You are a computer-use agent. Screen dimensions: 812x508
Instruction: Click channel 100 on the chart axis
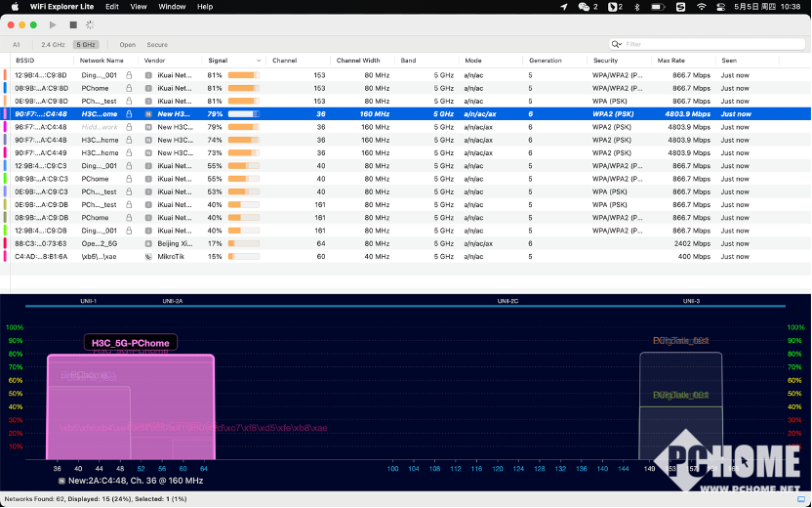tap(392, 469)
